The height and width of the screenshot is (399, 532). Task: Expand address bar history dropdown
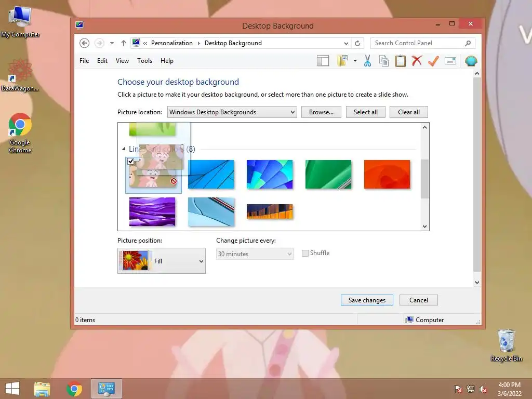tap(345, 44)
